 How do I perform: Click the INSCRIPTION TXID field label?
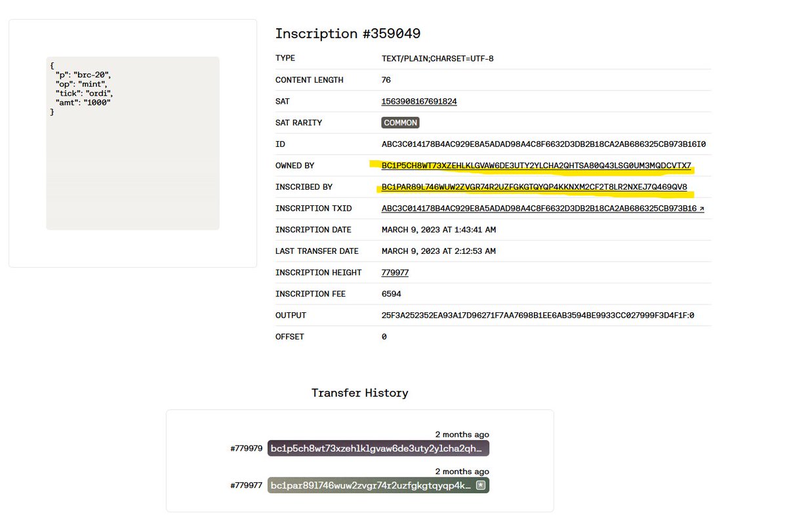pos(314,209)
